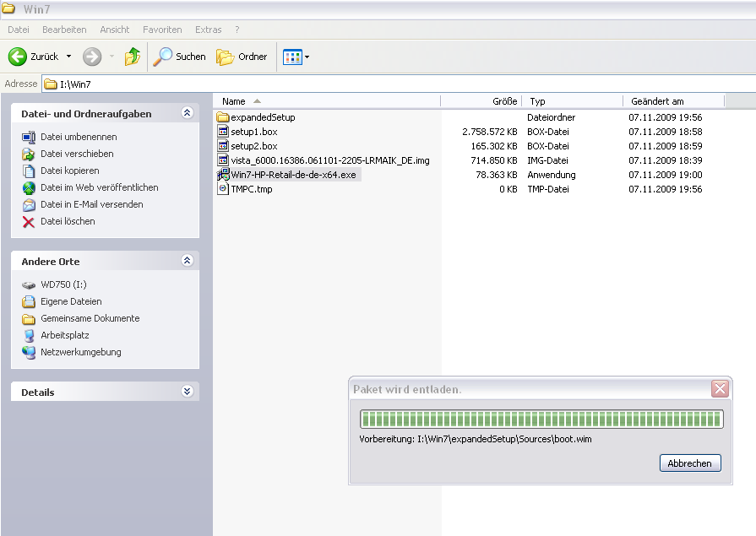Viewport: 756px width, 536px height.
Task: Select the TMPC.tmp file icon
Action: click(223, 189)
